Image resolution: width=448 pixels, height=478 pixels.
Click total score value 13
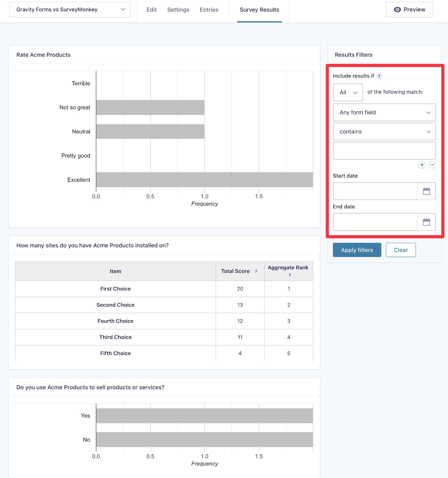240,305
